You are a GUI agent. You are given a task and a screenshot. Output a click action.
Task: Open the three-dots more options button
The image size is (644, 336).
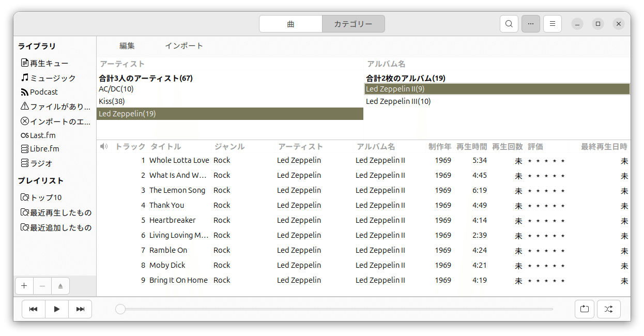(x=531, y=24)
